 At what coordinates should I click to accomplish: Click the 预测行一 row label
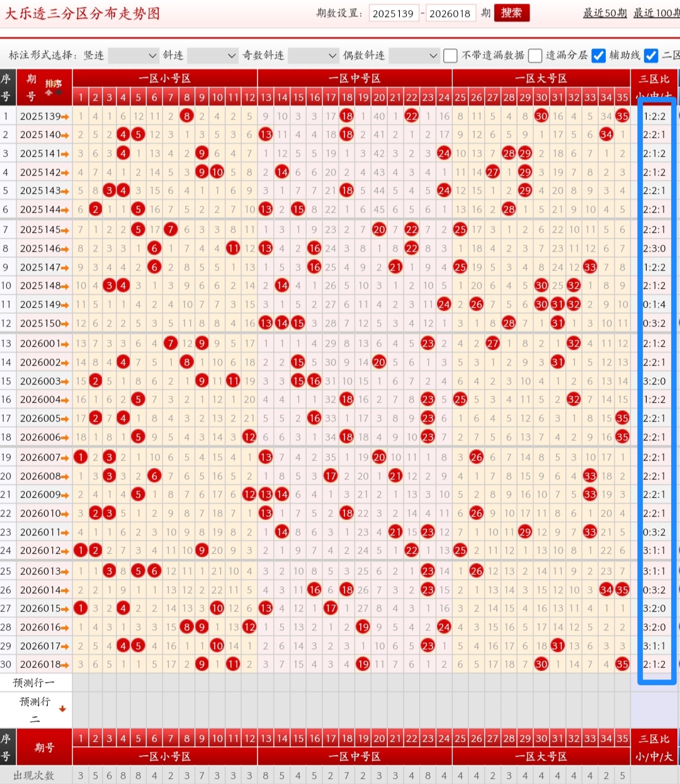(34, 683)
